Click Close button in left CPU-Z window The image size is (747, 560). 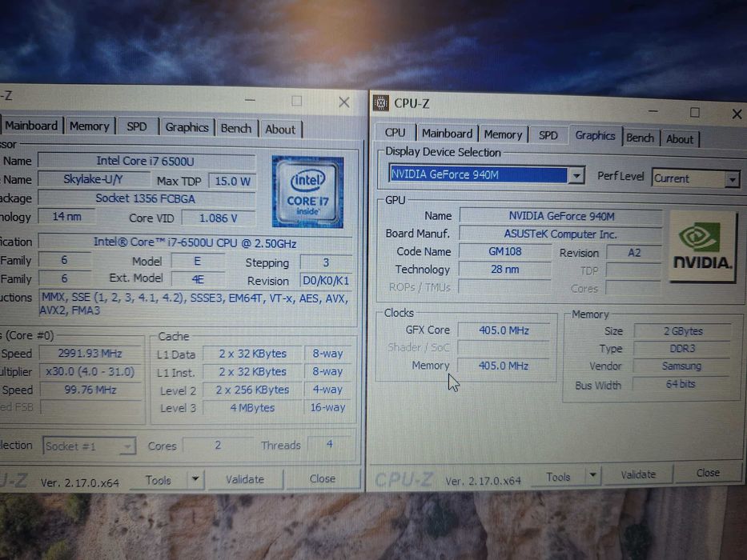(x=323, y=478)
